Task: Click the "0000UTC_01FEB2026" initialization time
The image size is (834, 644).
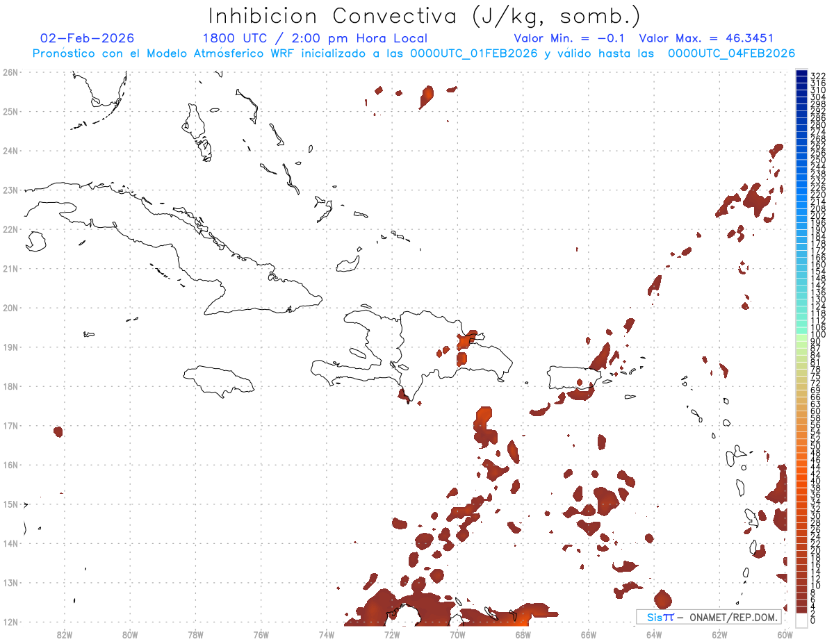Action: (x=474, y=53)
